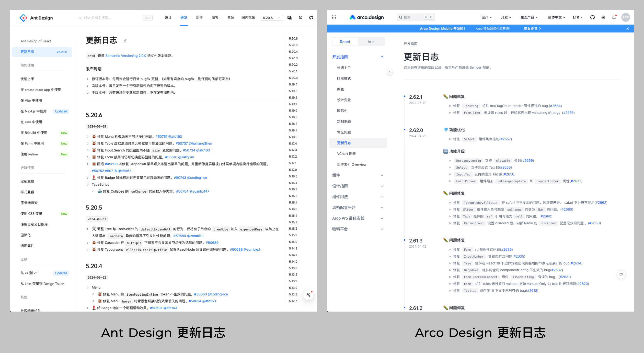Click Ant Design RTL direction icon
Viewport: 644px width, 353px height.
pyautogui.click(x=300, y=18)
